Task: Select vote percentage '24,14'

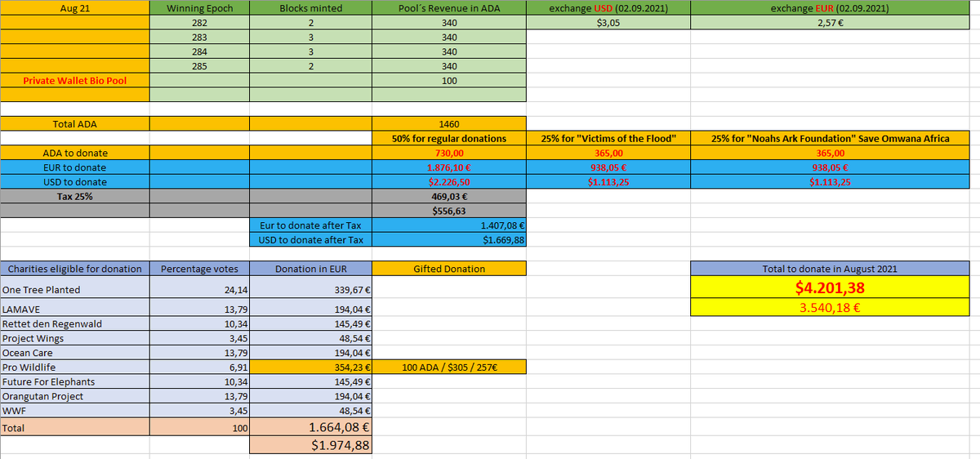Action: click(x=199, y=290)
